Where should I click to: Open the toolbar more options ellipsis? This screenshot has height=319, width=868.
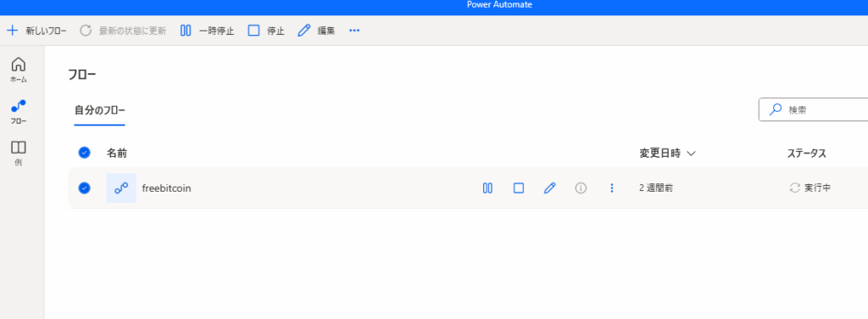pyautogui.click(x=354, y=31)
